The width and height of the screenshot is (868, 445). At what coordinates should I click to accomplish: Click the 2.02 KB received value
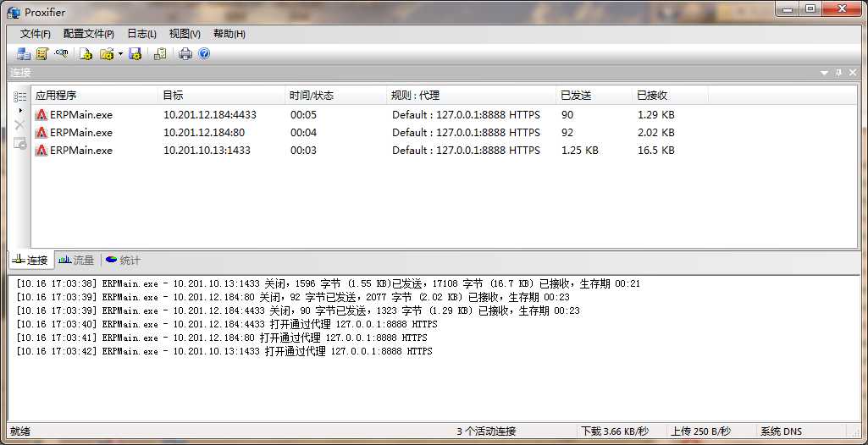[x=656, y=133]
